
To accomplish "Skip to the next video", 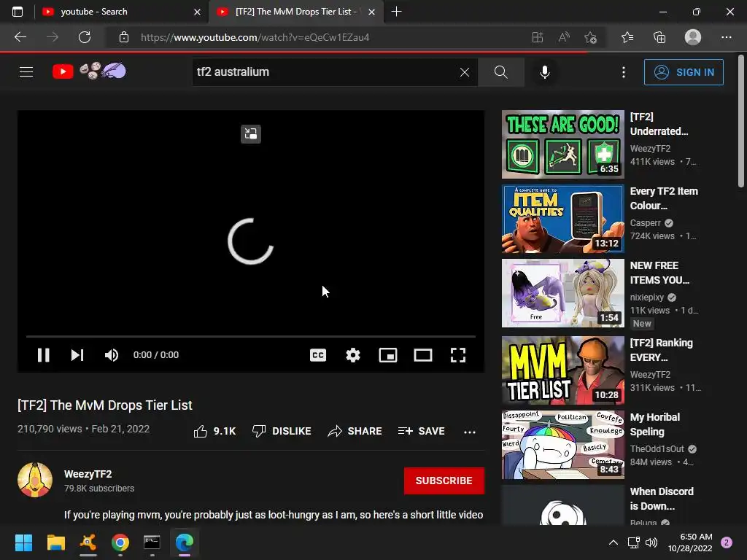I will click(77, 355).
